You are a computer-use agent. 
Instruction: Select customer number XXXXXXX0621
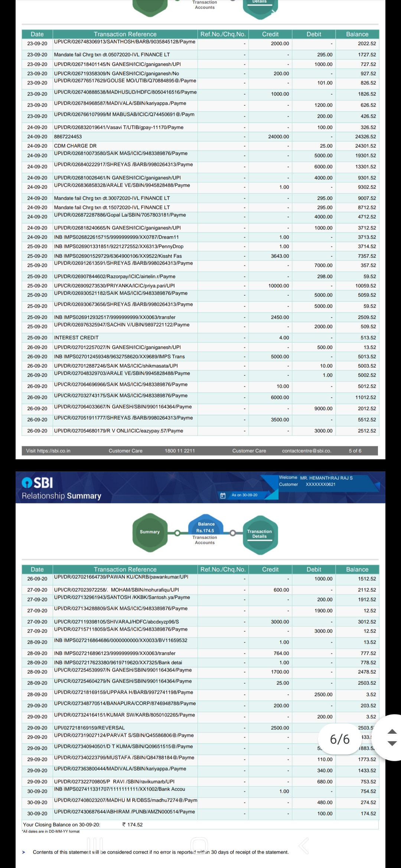pos(320,484)
